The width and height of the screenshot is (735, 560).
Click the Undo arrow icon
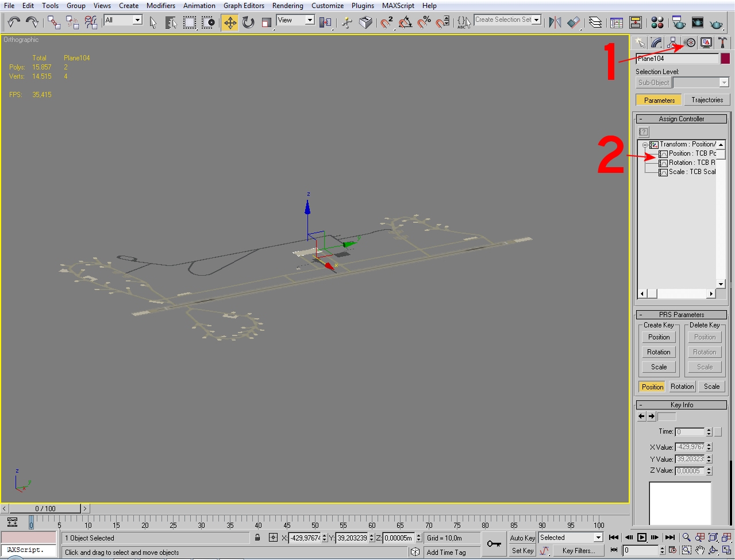click(14, 22)
